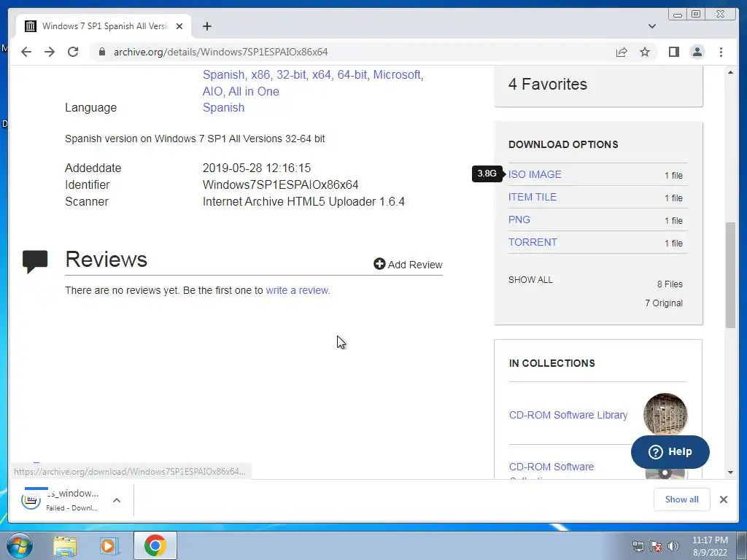The image size is (747, 560).
Task: Click the page vertical scrollbar thumb
Action: pos(730,275)
